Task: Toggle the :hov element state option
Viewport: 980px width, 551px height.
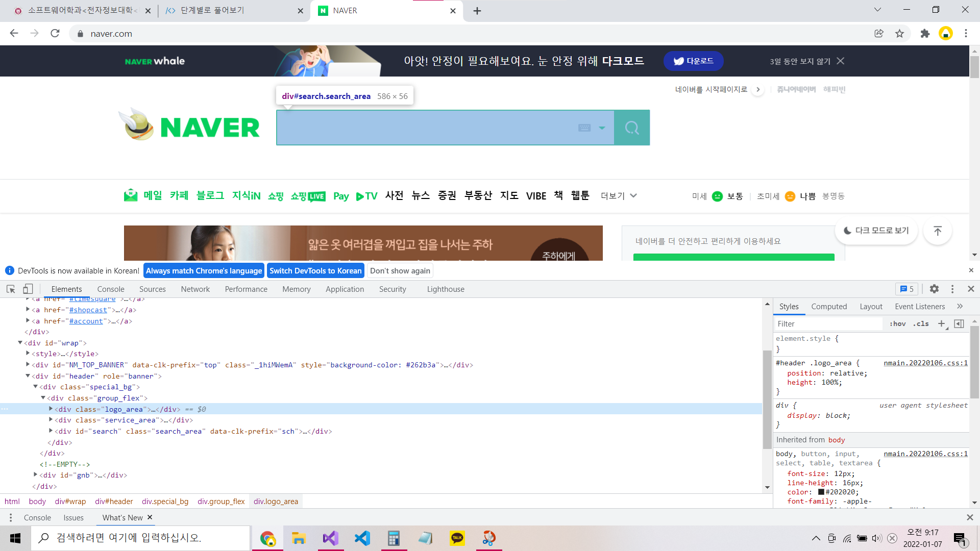Action: (897, 323)
